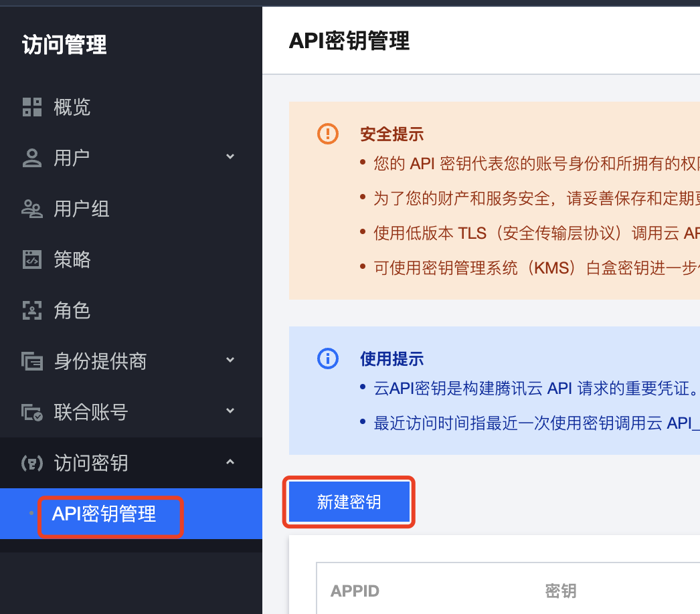
Task: Click the 密钥 column header
Action: [561, 591]
